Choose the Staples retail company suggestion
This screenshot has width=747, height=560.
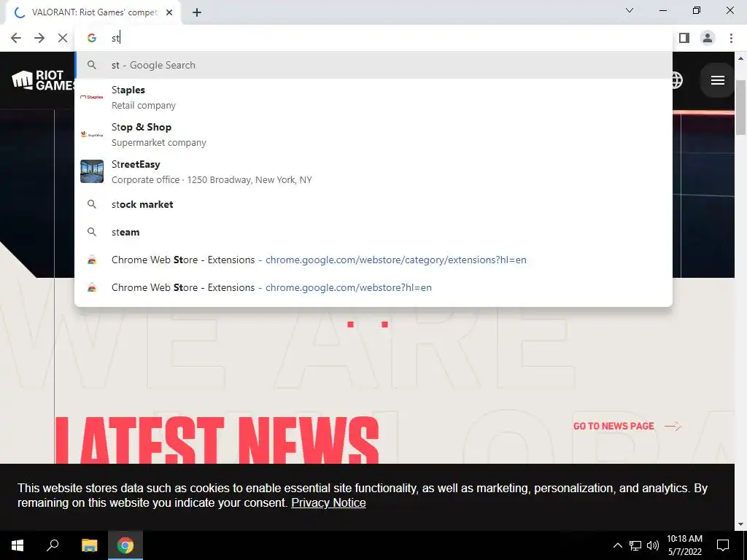(373, 97)
